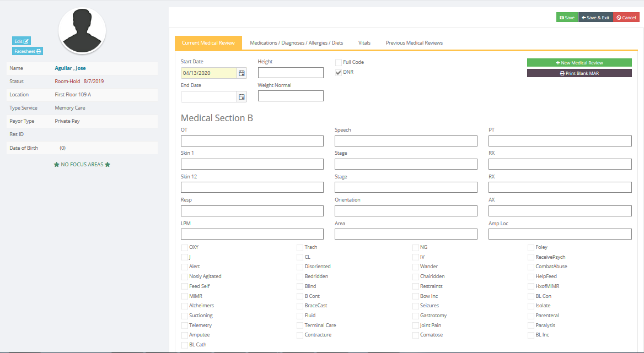This screenshot has height=353, width=644.
Task: Click the Resp text field
Action: click(252, 211)
